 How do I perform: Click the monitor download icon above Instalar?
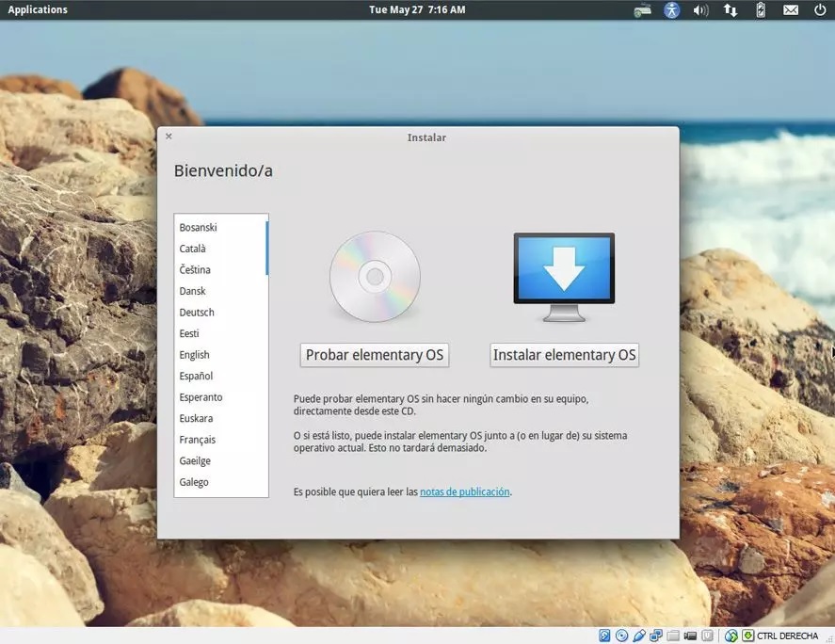pos(564,277)
